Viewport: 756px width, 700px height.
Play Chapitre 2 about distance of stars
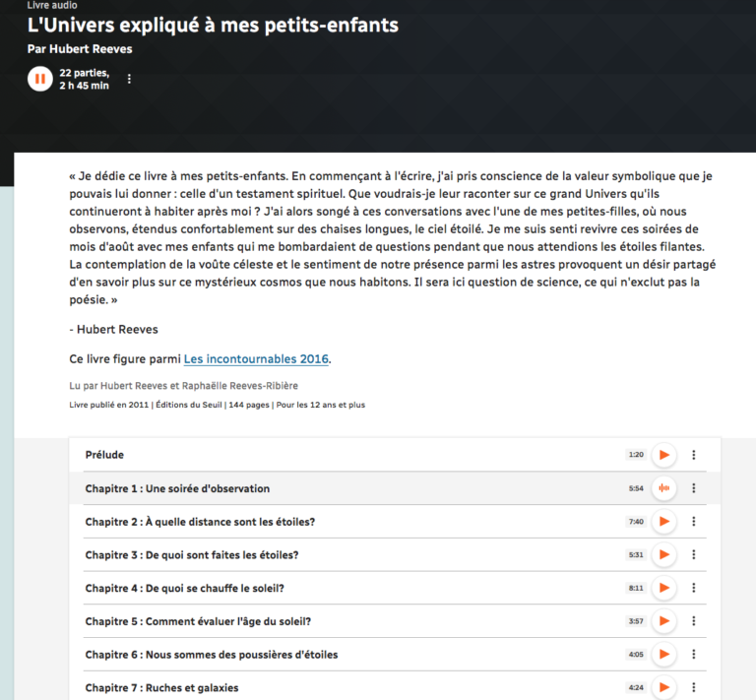pos(664,522)
